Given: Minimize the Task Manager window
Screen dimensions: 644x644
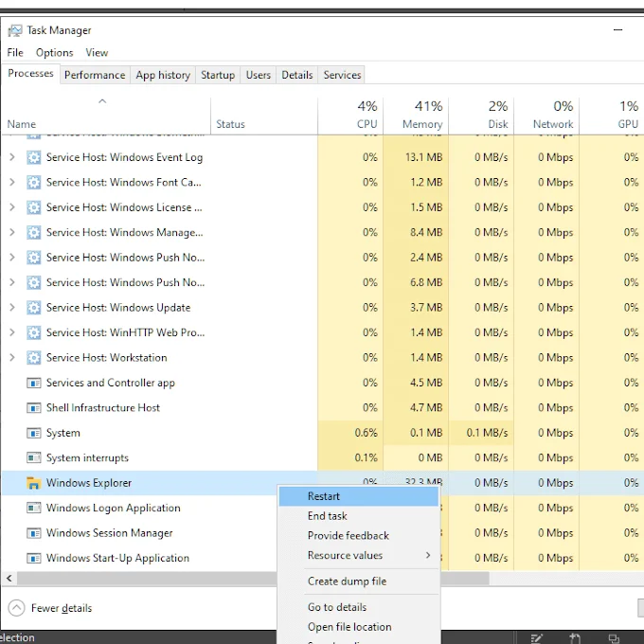Looking at the screenshot, I should [x=618, y=30].
